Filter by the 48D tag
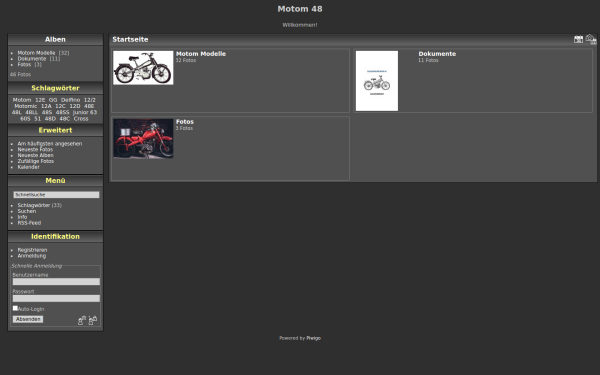 pos(50,119)
